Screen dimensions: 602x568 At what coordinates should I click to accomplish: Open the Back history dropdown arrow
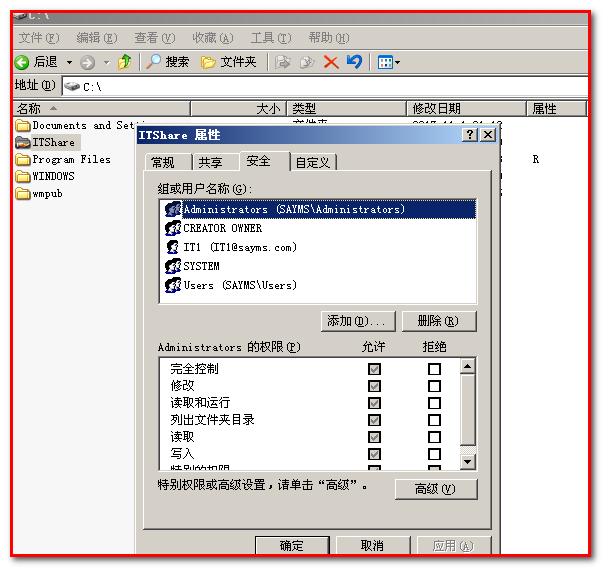[69, 62]
